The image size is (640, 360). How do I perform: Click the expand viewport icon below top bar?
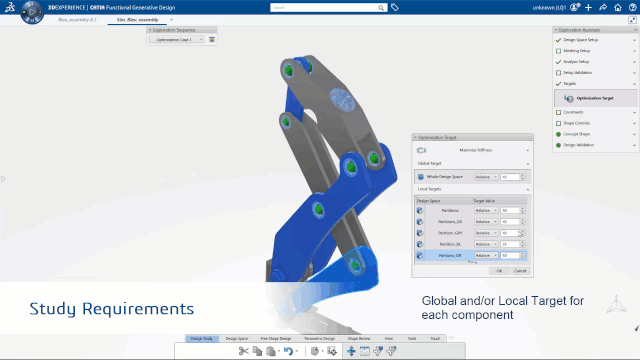point(632,20)
